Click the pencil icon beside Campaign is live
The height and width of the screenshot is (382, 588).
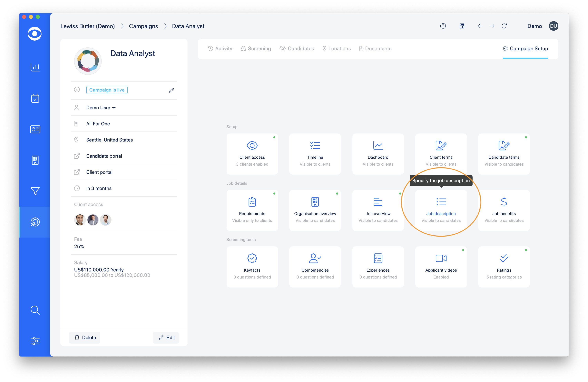coord(171,90)
